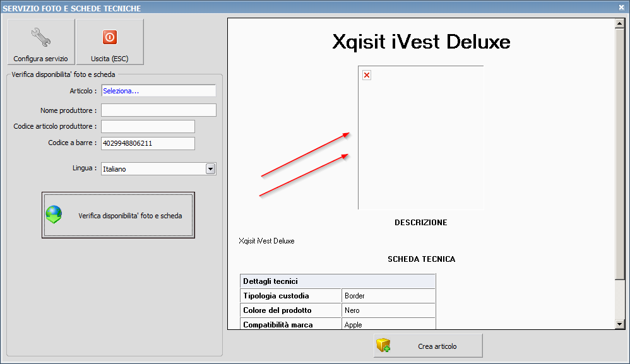Click the DESCRIZIONE heading
This screenshot has height=364, width=630.
(420, 222)
